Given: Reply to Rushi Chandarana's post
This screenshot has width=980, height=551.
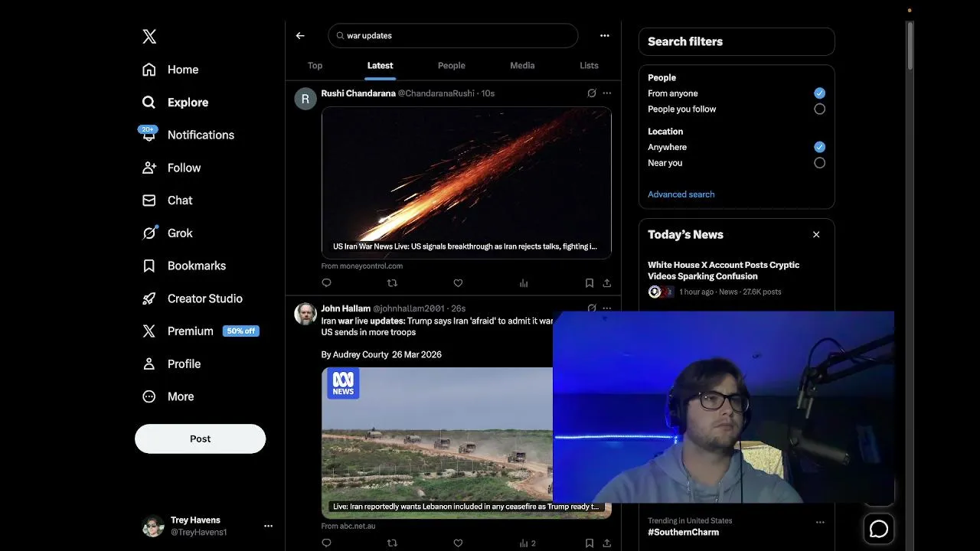Looking at the screenshot, I should click(x=326, y=283).
